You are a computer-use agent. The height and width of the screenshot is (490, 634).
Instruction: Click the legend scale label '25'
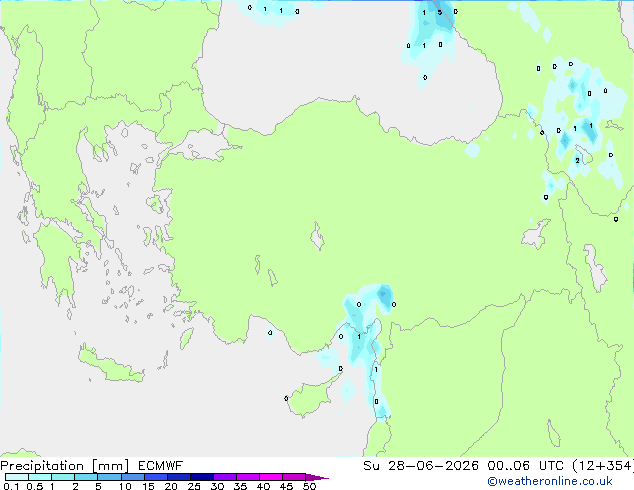tap(194, 486)
